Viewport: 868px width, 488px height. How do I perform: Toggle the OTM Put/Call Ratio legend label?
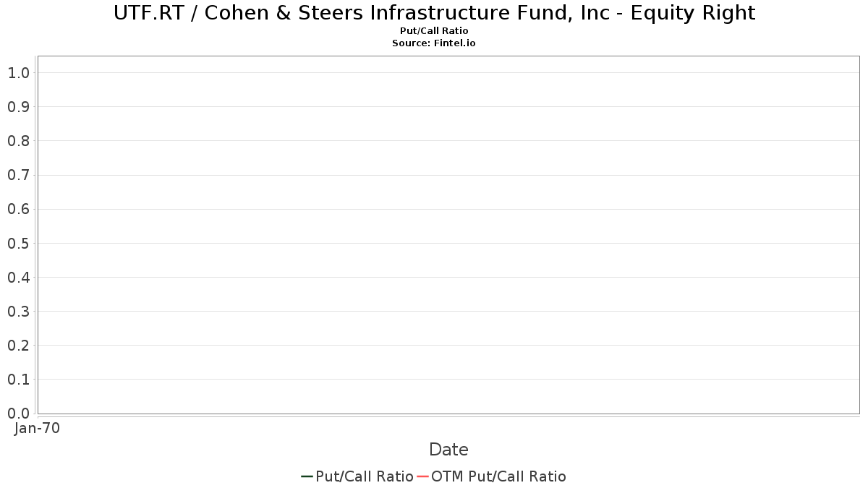coord(498,476)
